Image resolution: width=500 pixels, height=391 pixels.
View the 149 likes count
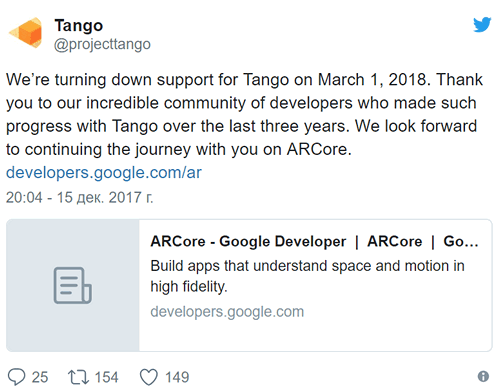[x=177, y=377]
